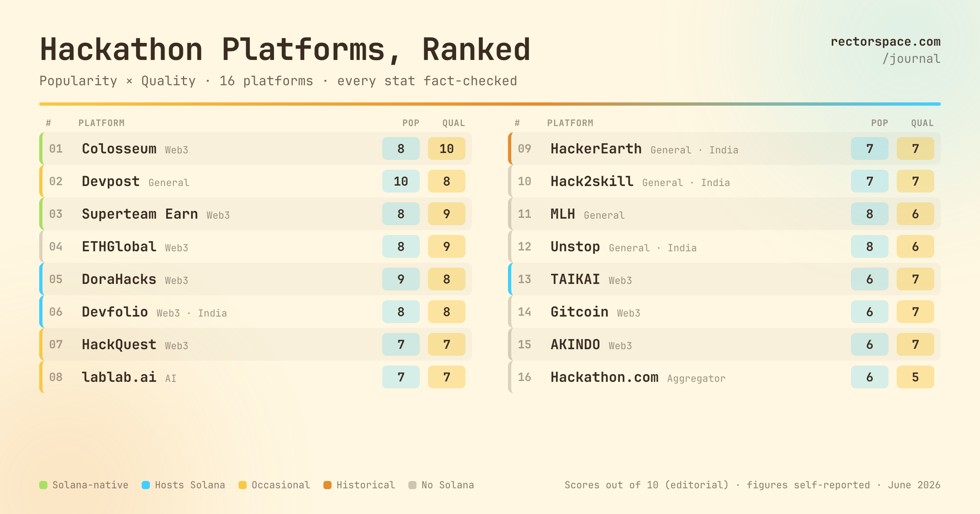The width and height of the screenshot is (980, 514).
Task: Click the Hosts Solana blue legend swatch
Action: pos(146,485)
